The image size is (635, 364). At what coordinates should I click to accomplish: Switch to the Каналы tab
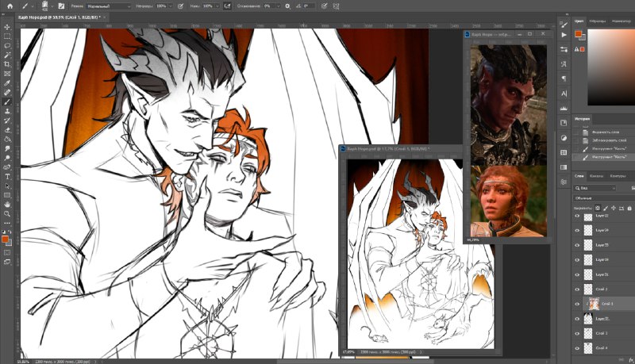tap(596, 176)
